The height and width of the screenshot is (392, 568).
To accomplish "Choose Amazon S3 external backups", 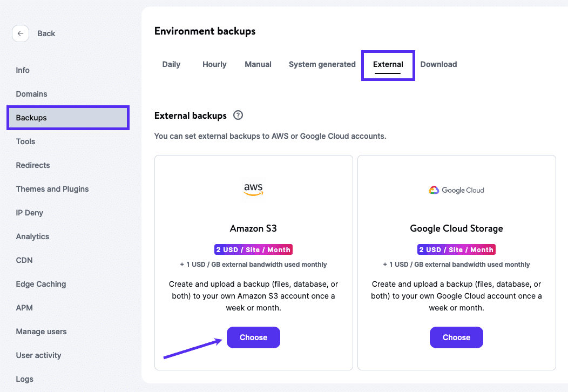I will 253,337.
